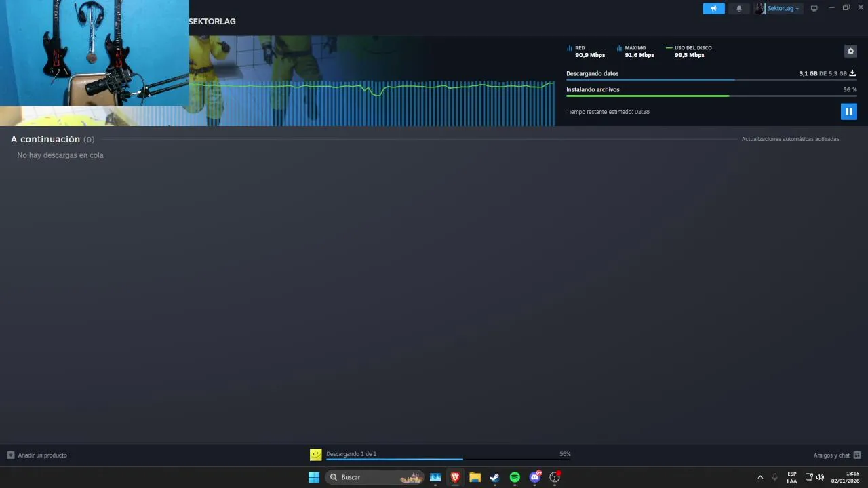Click the download throughput graph

click(372, 103)
